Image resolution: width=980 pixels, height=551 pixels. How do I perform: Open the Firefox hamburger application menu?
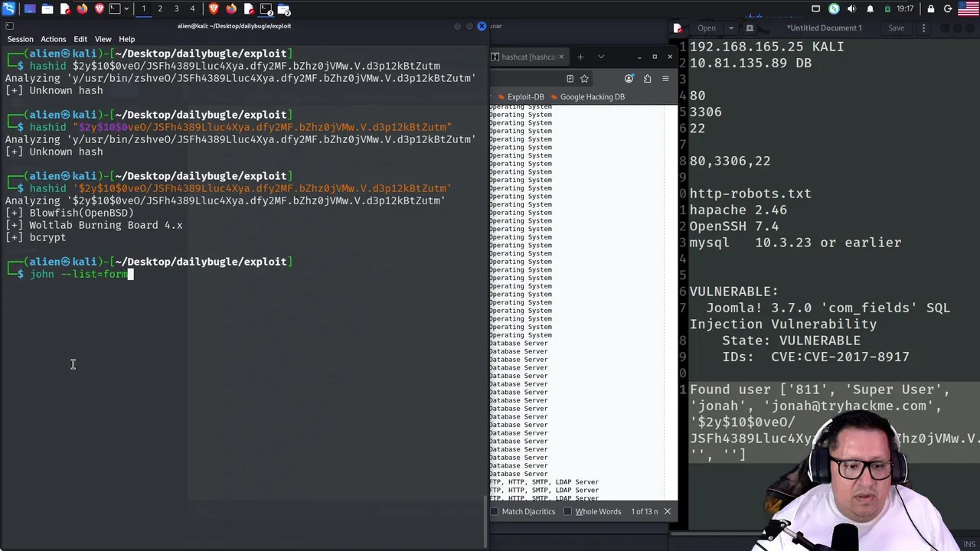[x=665, y=78]
